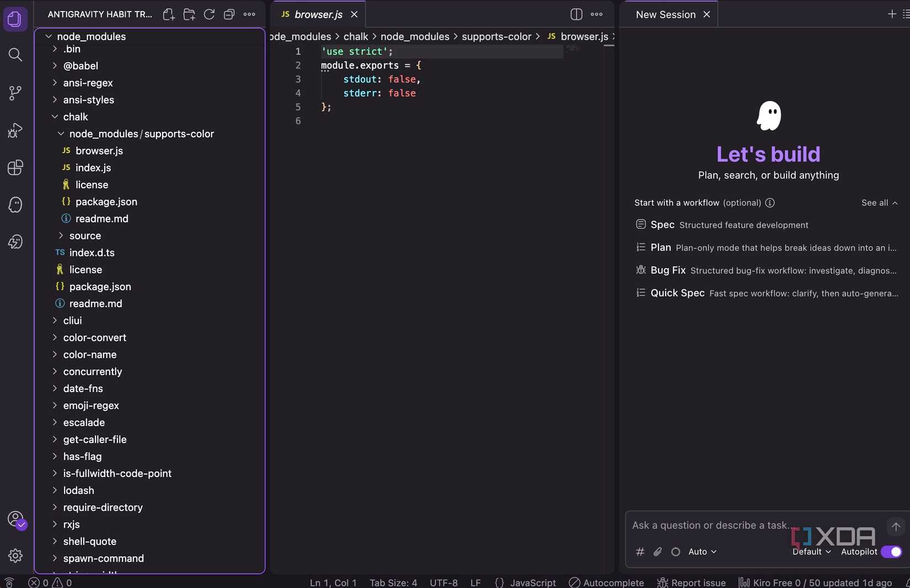
Task: Send the chat message with arrow button
Action: click(x=896, y=527)
